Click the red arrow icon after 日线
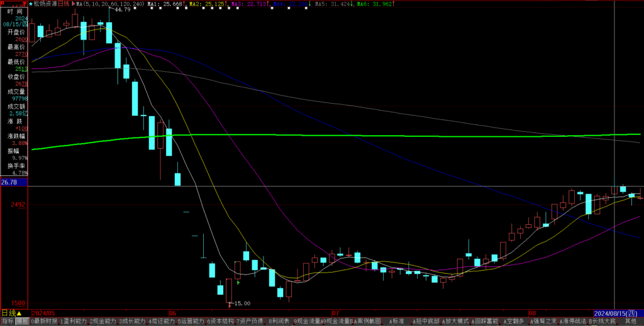644x326 pixels. point(72,4)
